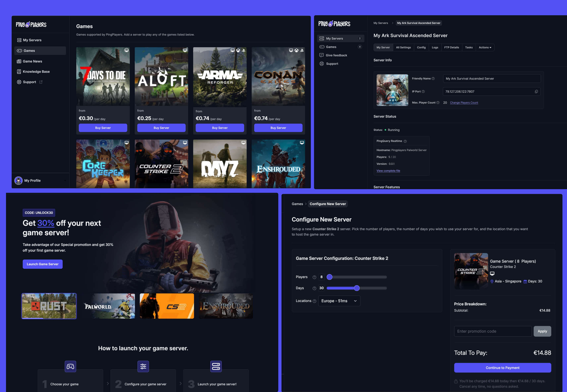Click the Games breadcrumb in configure panel

pyautogui.click(x=297, y=204)
